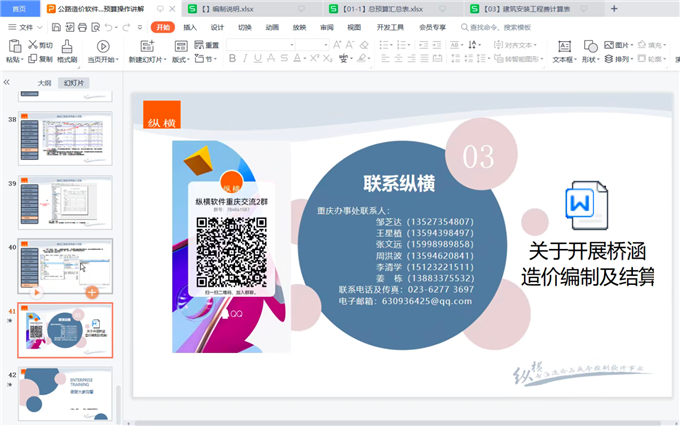Click the Undo arrow icon
The height and width of the screenshot is (426, 680).
(108, 27)
